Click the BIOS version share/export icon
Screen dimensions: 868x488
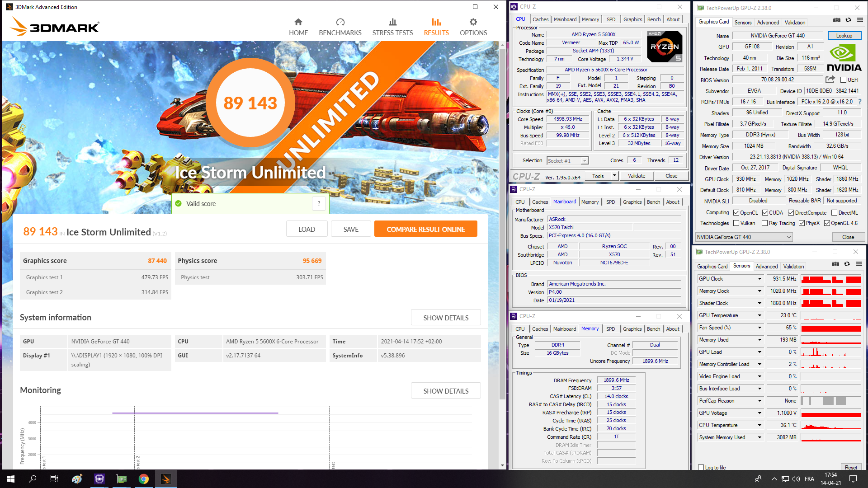tap(830, 80)
